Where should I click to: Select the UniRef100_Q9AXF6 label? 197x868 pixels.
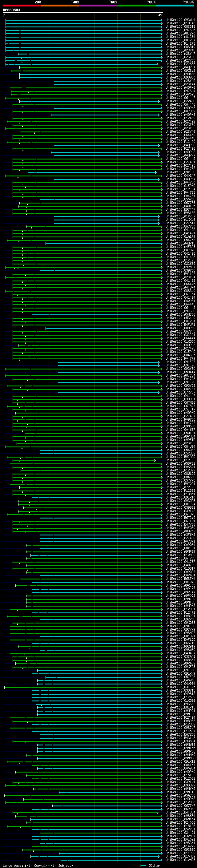[x=180, y=74]
